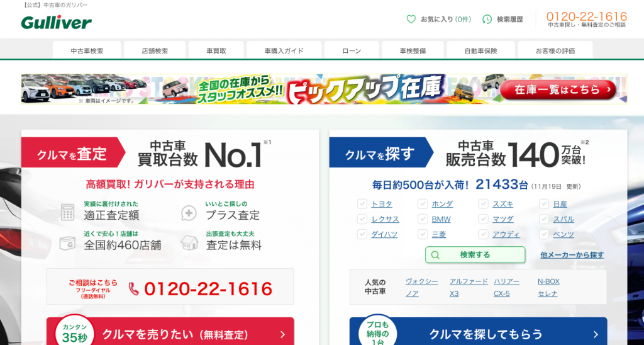Image resolution: width=644 pixels, height=345 pixels.
Task: Click the red phone icon beside 0120-22-1616
Action: tap(134, 288)
